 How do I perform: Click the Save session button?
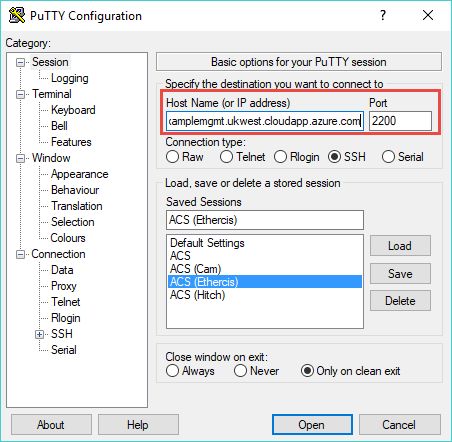tap(400, 274)
